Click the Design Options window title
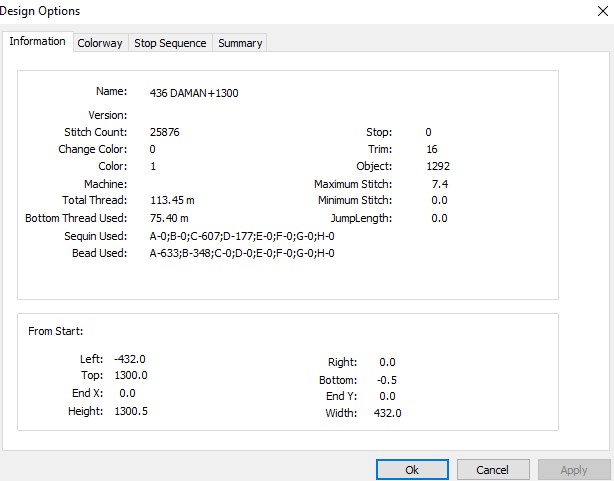Screen dimensions: 614x481 click(40, 11)
